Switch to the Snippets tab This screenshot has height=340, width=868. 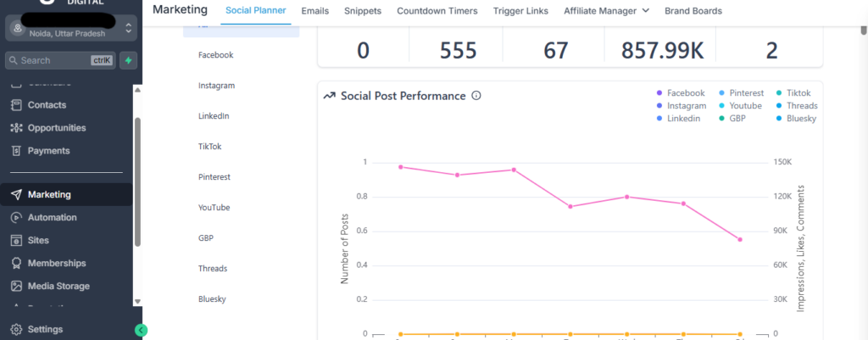[363, 11]
